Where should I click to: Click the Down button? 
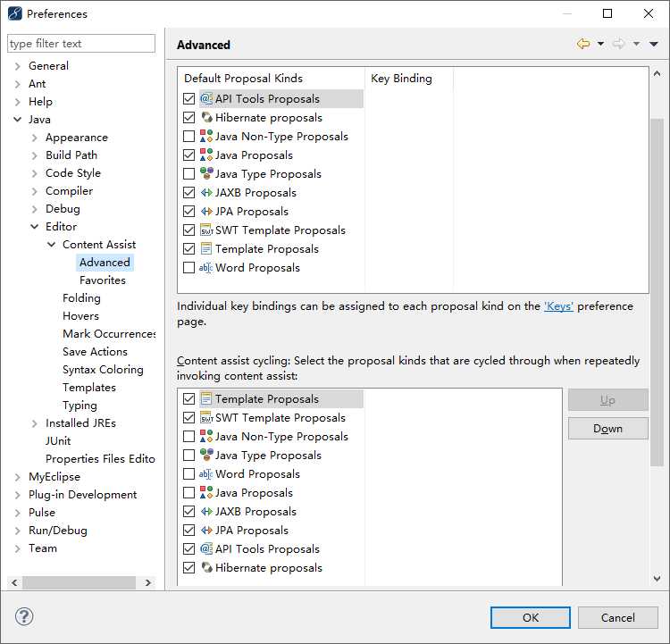[x=608, y=428]
